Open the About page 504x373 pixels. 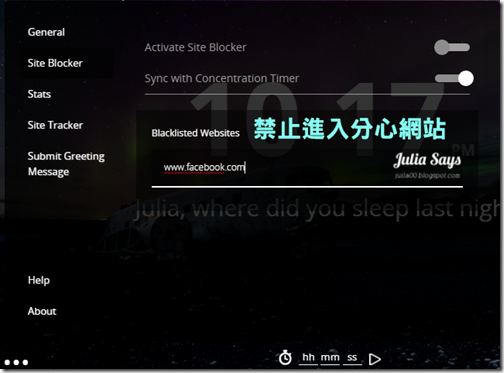(x=42, y=311)
